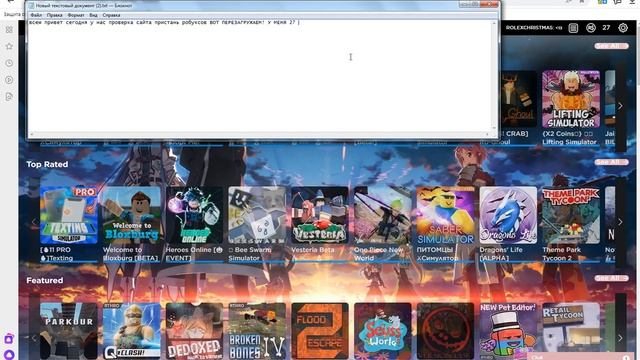Click browser downloads icon at top right
640x360 pixels.
tap(632, 2)
